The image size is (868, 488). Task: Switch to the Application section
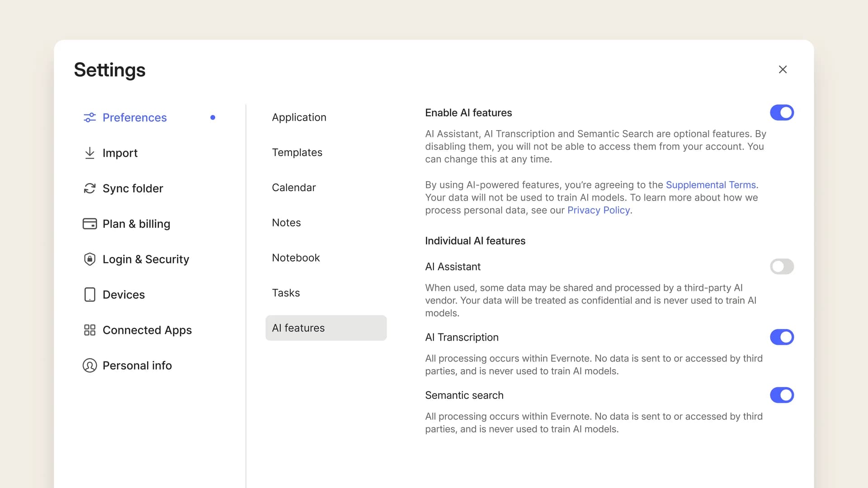coord(299,117)
